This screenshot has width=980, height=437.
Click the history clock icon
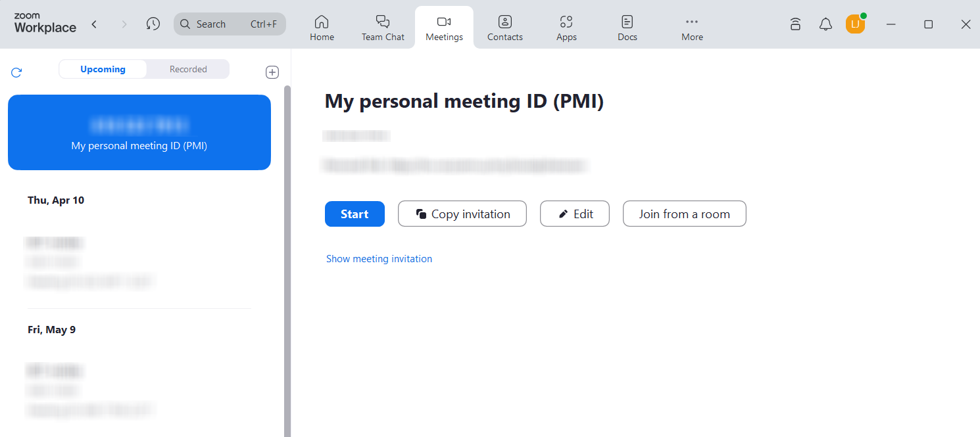pyautogui.click(x=153, y=24)
